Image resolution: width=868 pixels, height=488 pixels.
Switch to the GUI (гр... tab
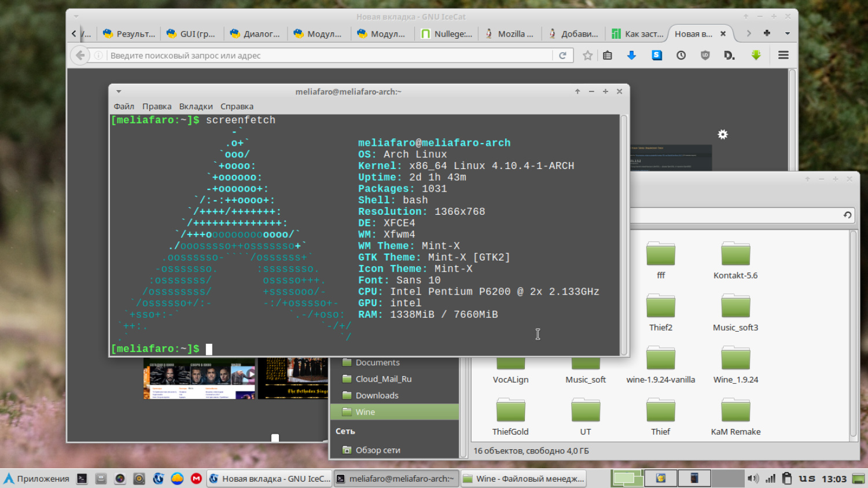(x=192, y=34)
